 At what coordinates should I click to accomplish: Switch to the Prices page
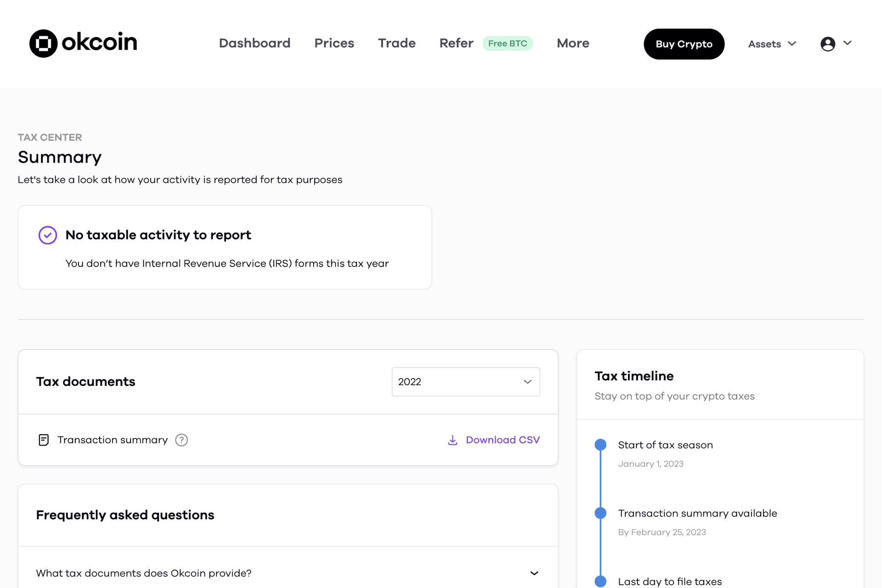334,43
